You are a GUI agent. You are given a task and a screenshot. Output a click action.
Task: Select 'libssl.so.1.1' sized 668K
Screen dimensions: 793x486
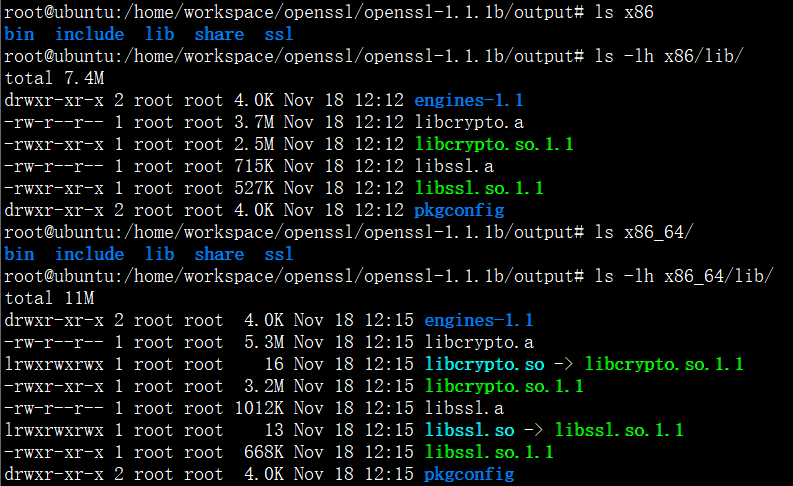click(x=489, y=452)
